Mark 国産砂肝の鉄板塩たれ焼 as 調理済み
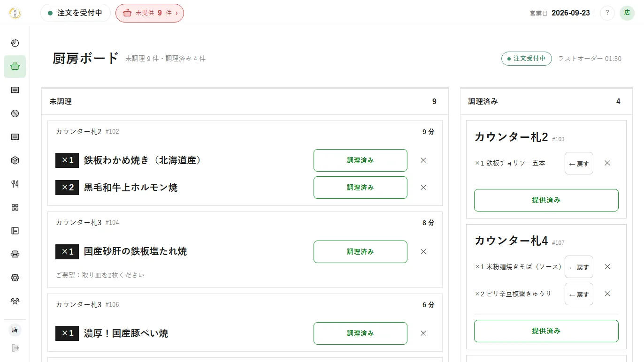Screen dimensions: 644x362 tap(360, 252)
